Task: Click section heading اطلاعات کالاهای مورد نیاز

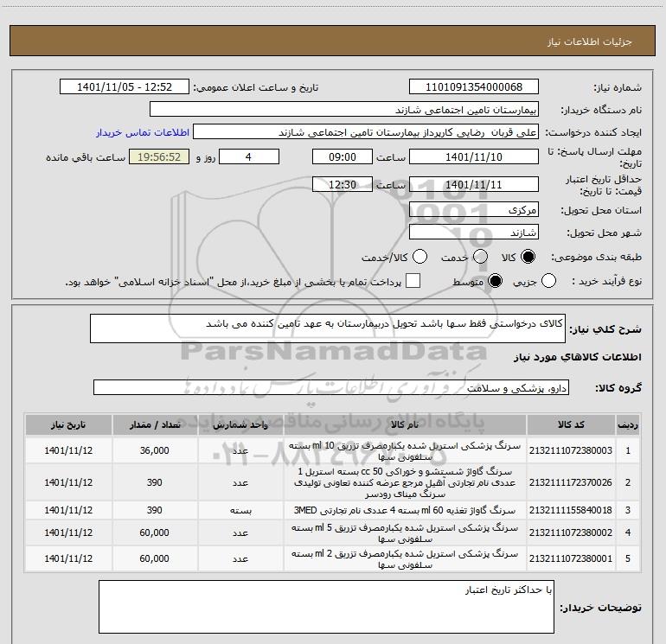Action: coord(578,358)
